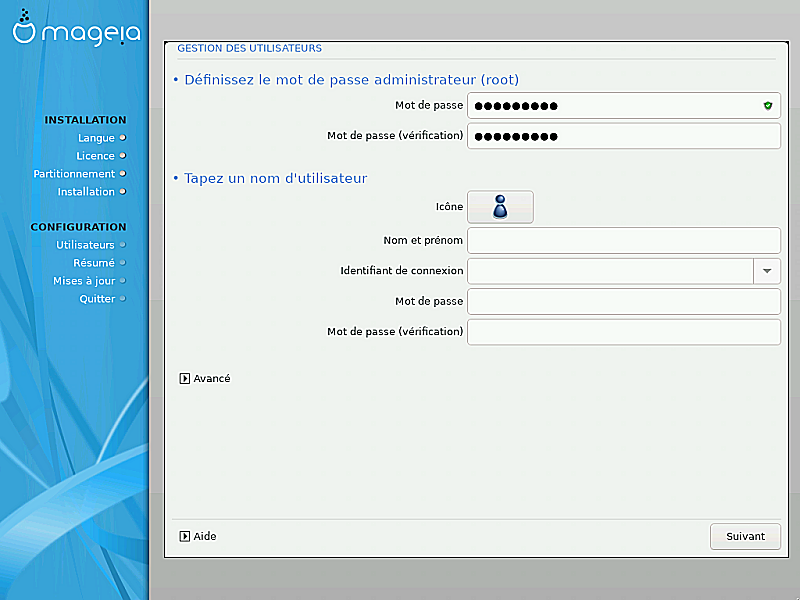Click the Mageia logo
Screen dimensions: 800x600
[x=75, y=32]
